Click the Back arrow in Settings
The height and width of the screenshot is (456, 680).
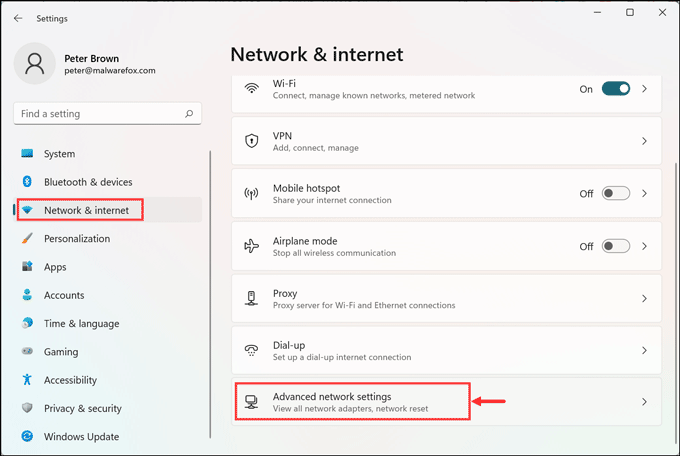coord(18,17)
